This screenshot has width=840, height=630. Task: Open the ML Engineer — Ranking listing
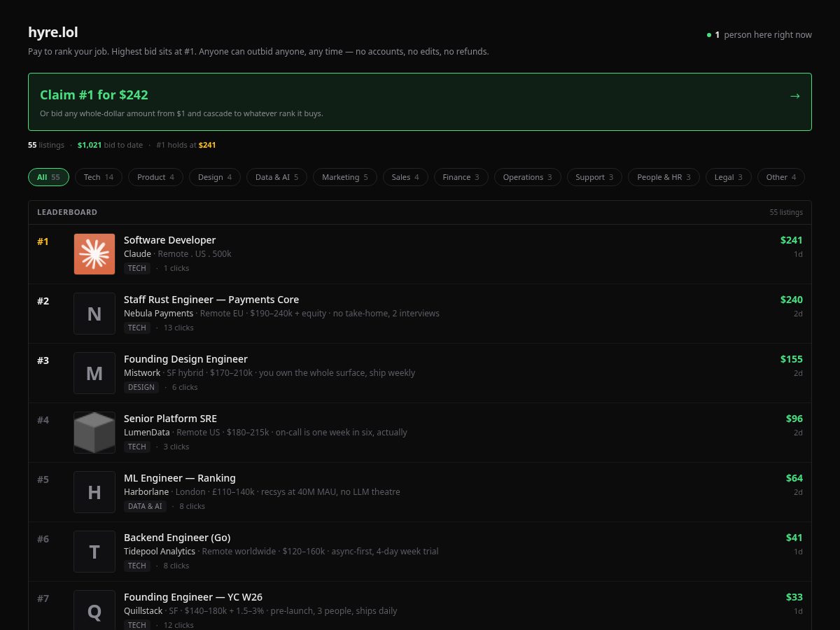tap(180, 478)
